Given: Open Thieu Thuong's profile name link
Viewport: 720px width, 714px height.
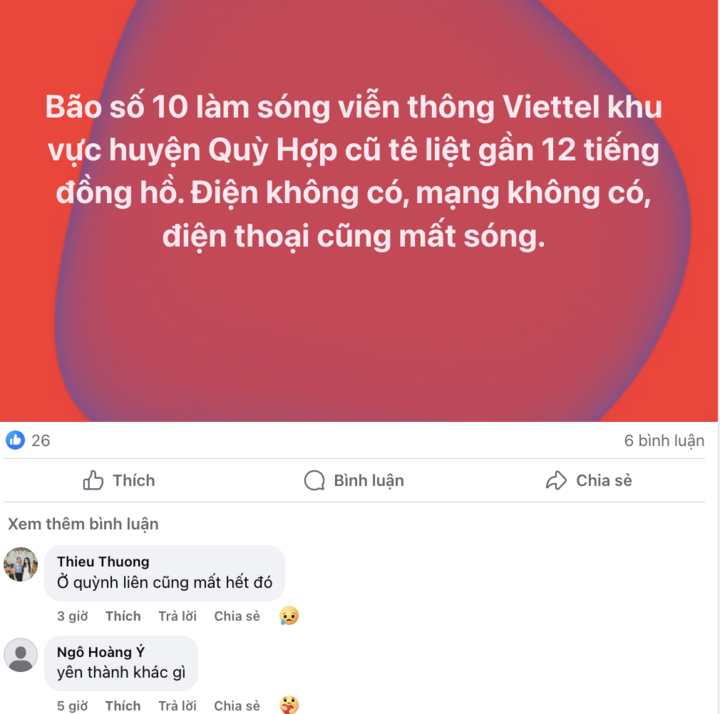Looking at the screenshot, I should 103,562.
